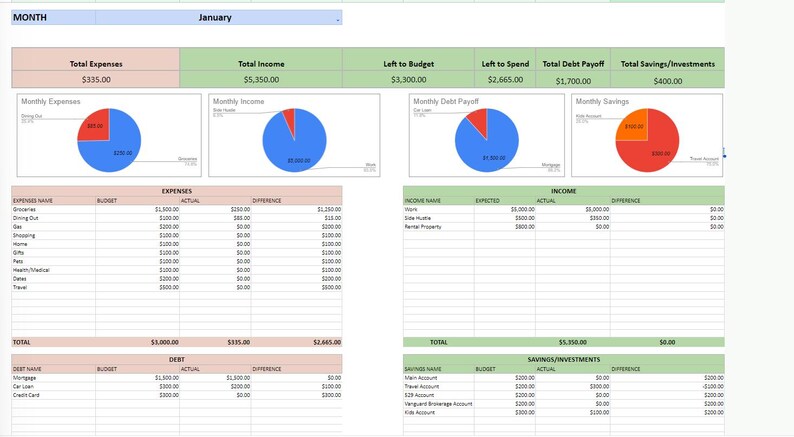Click the Shopping expense row name
794x437 pixels.
click(53, 235)
